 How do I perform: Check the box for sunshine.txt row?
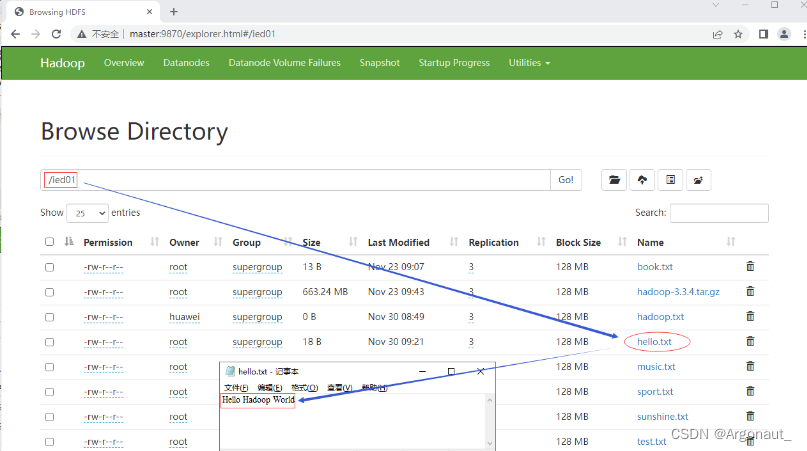pyautogui.click(x=49, y=417)
